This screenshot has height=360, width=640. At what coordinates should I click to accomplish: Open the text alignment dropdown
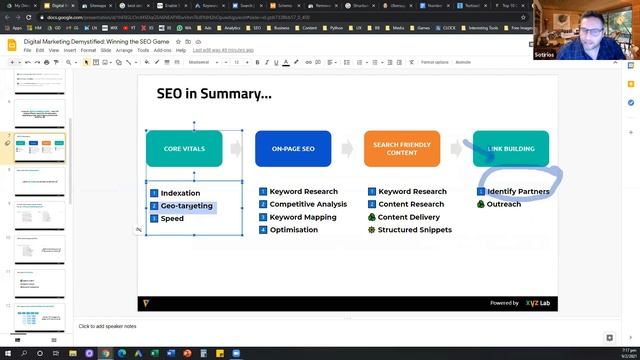pyautogui.click(x=332, y=62)
